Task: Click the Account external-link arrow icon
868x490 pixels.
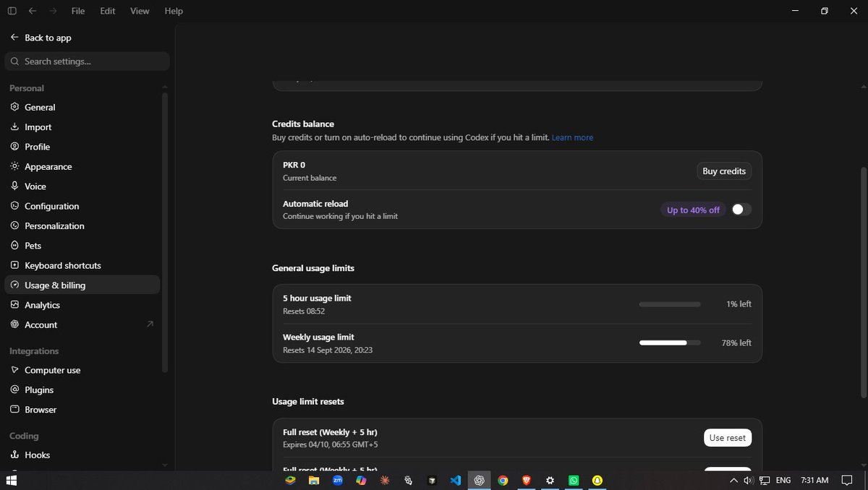Action: 150,324
